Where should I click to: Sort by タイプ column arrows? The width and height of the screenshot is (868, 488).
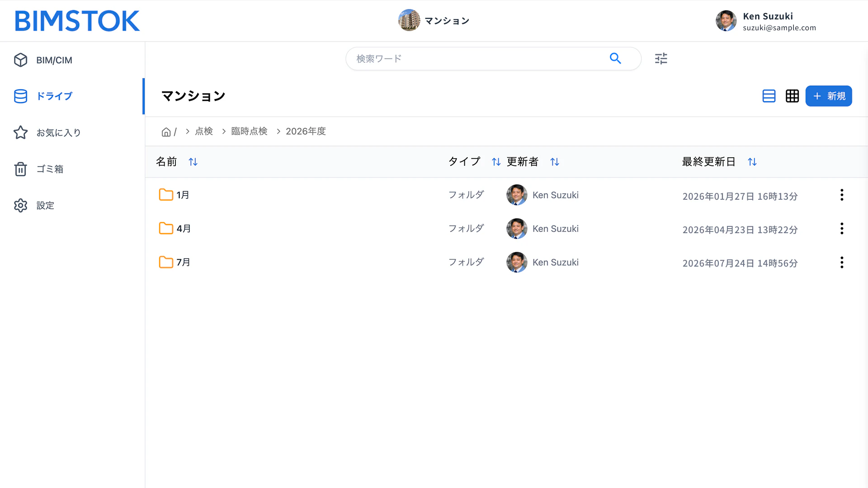click(x=496, y=162)
